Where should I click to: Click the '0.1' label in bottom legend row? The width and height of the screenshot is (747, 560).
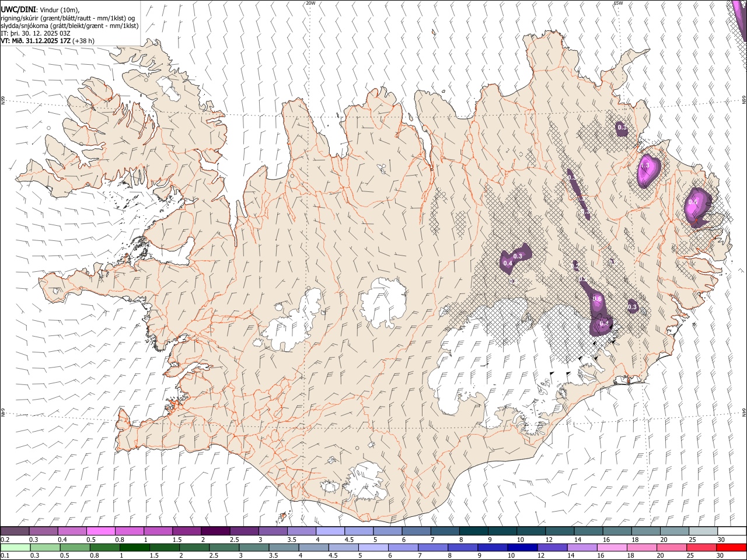coord(5,556)
